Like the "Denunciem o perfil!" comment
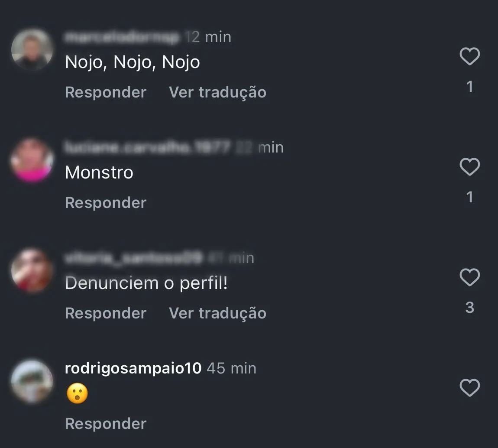Viewport: 498px width, 448px height. [470, 277]
